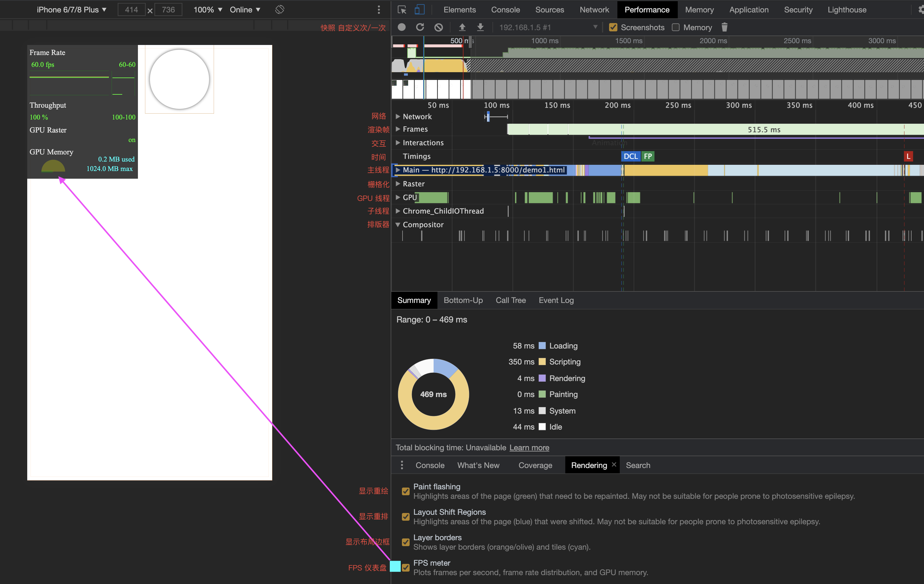Disable the FPS meter checkbox

(405, 567)
